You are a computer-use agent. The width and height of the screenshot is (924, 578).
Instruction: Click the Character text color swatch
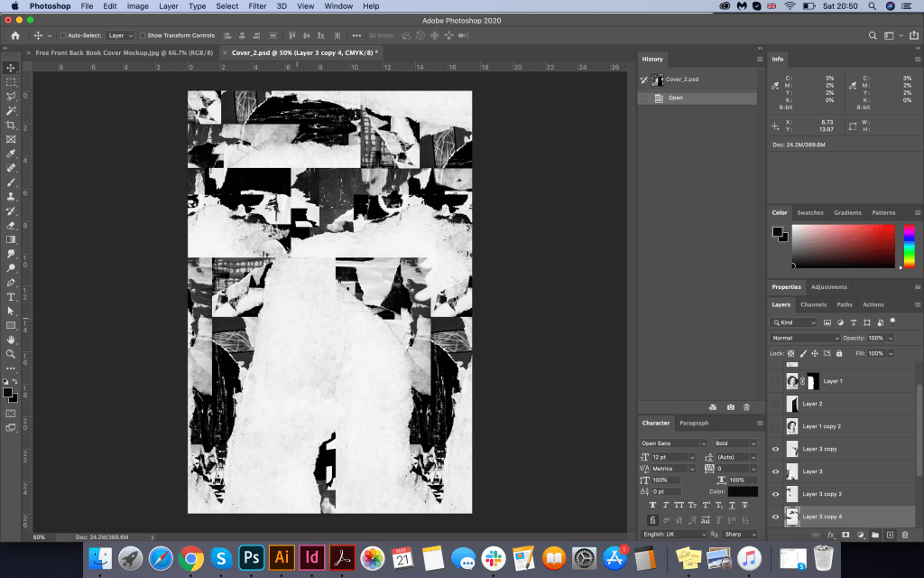click(744, 491)
